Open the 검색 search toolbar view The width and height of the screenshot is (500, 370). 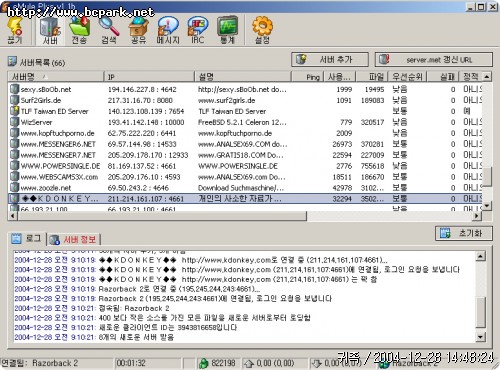109,31
